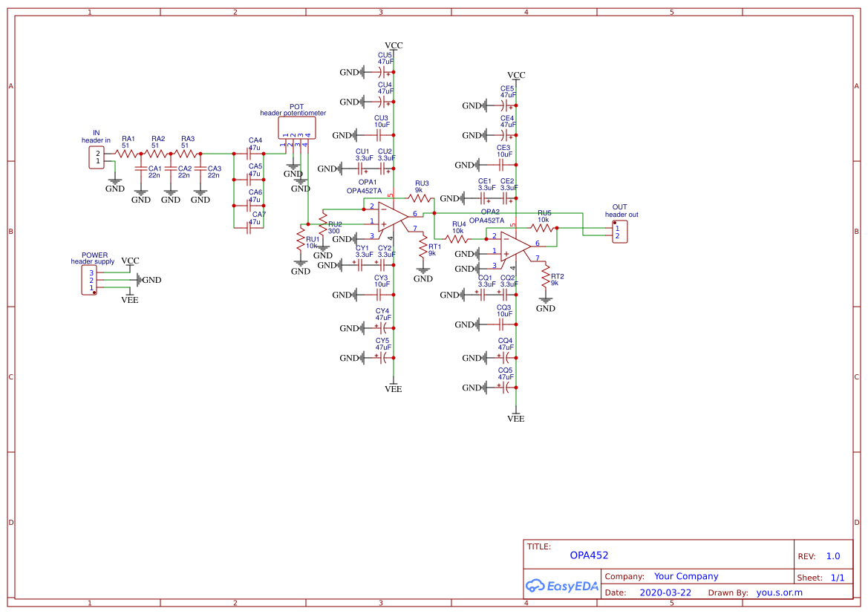Click the VEE net label under CQ5

tap(515, 418)
